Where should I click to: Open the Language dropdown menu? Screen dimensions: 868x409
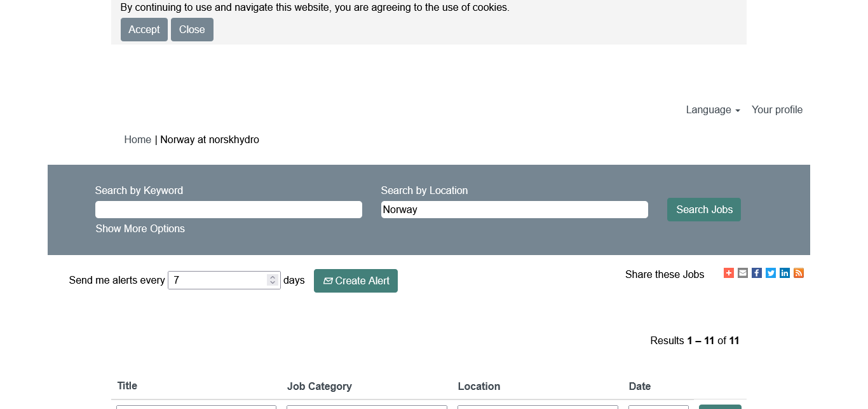tap(713, 110)
